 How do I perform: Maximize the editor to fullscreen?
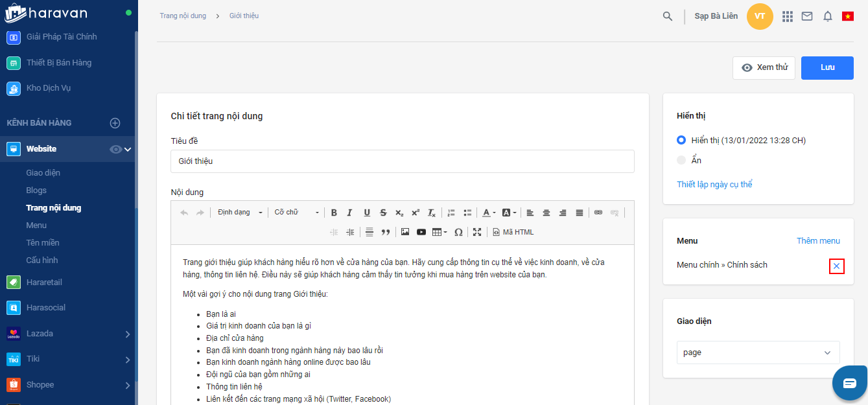[477, 232]
